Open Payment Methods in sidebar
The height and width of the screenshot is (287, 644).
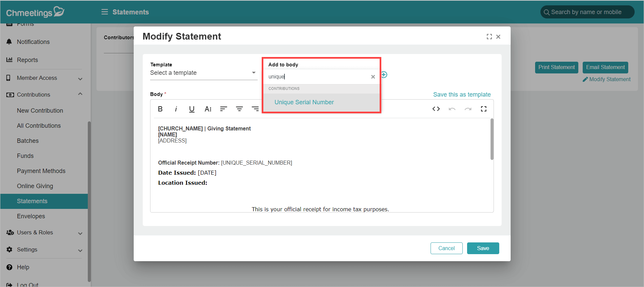(41, 171)
